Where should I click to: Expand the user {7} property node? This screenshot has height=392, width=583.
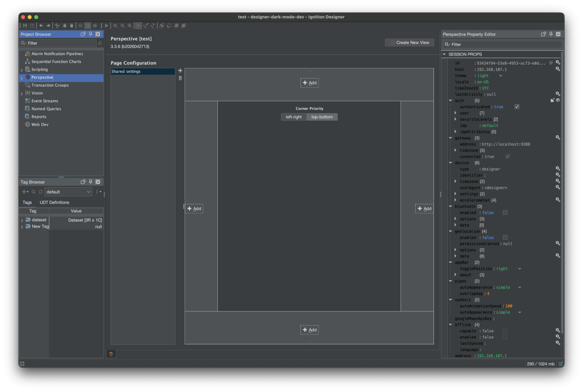click(x=455, y=113)
